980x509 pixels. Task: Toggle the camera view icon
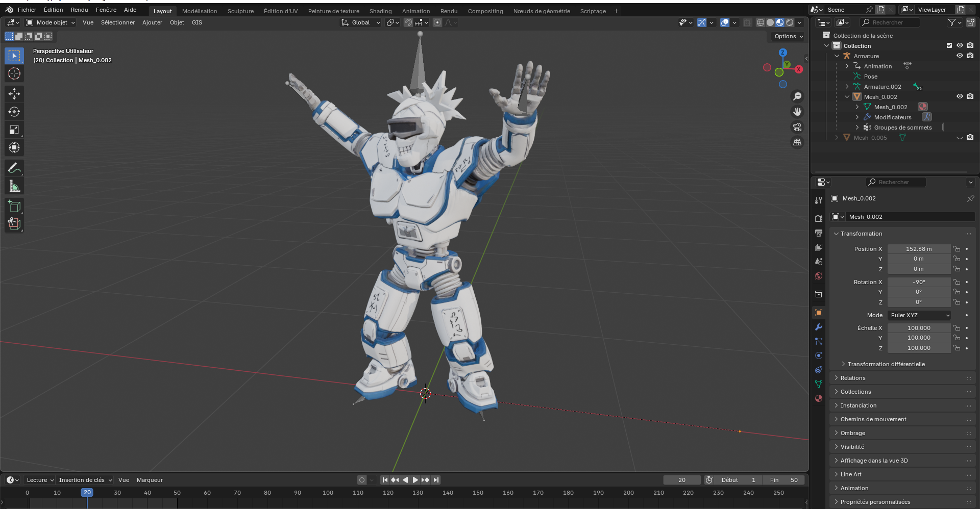pos(797,127)
